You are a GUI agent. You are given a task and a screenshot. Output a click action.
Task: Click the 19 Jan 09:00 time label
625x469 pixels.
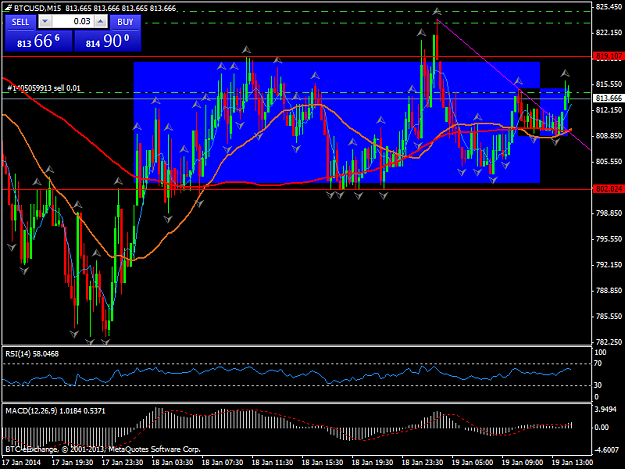click(x=522, y=463)
